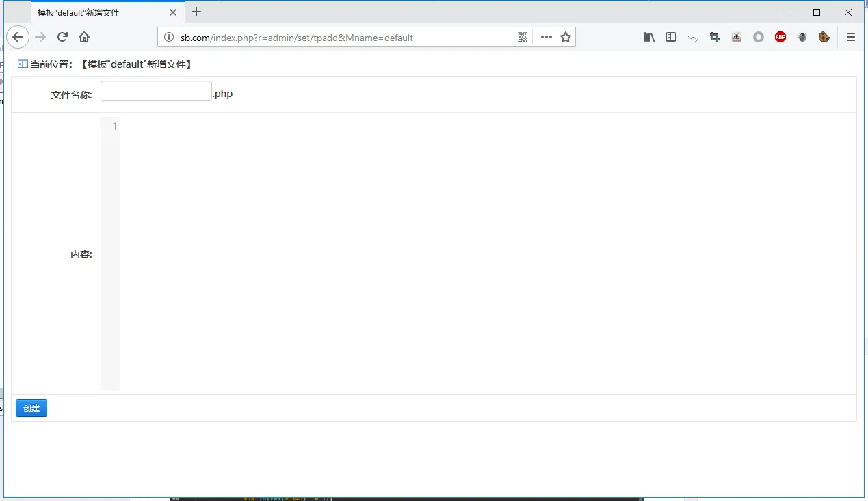Open the bug-shaped extension icon
Viewport: 868px width, 501px height.
tap(802, 38)
